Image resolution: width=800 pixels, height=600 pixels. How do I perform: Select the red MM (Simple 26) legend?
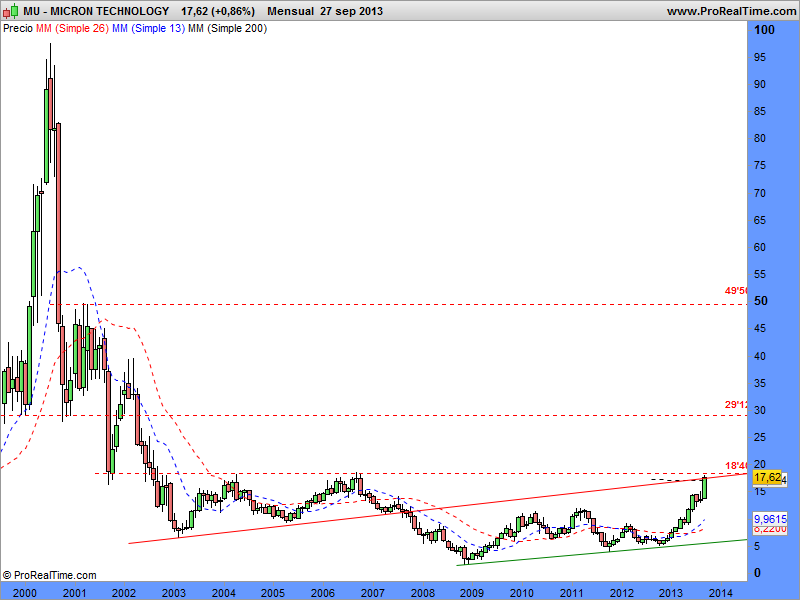coord(72,29)
